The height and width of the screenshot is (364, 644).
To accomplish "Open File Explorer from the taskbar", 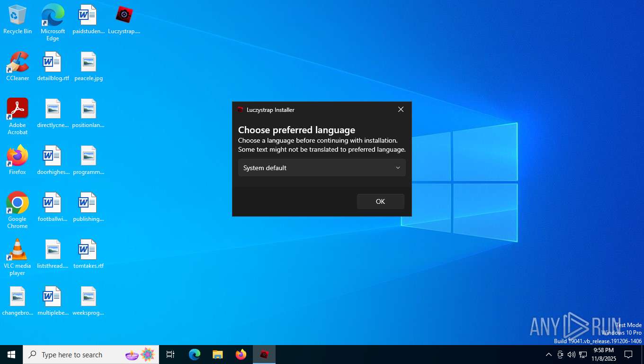I will tap(217, 355).
